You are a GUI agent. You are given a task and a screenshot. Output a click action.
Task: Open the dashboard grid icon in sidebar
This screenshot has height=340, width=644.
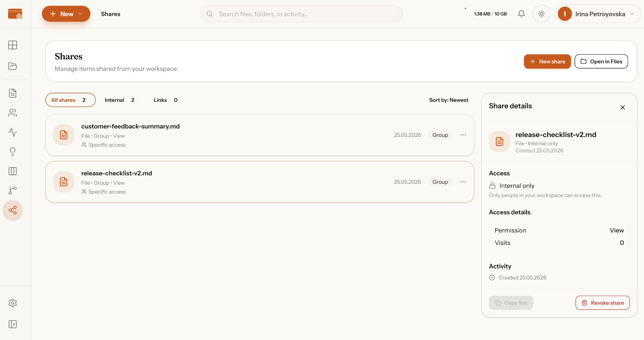coord(13,45)
